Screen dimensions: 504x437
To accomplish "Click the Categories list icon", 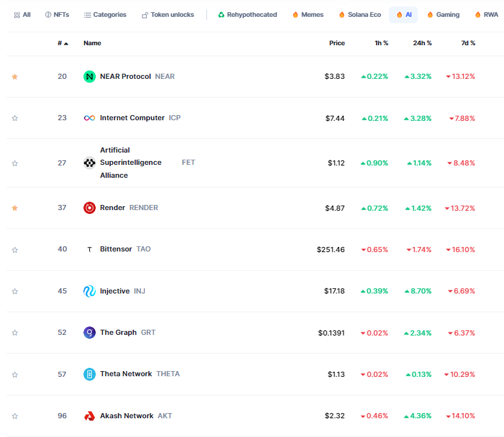I will click(x=87, y=15).
